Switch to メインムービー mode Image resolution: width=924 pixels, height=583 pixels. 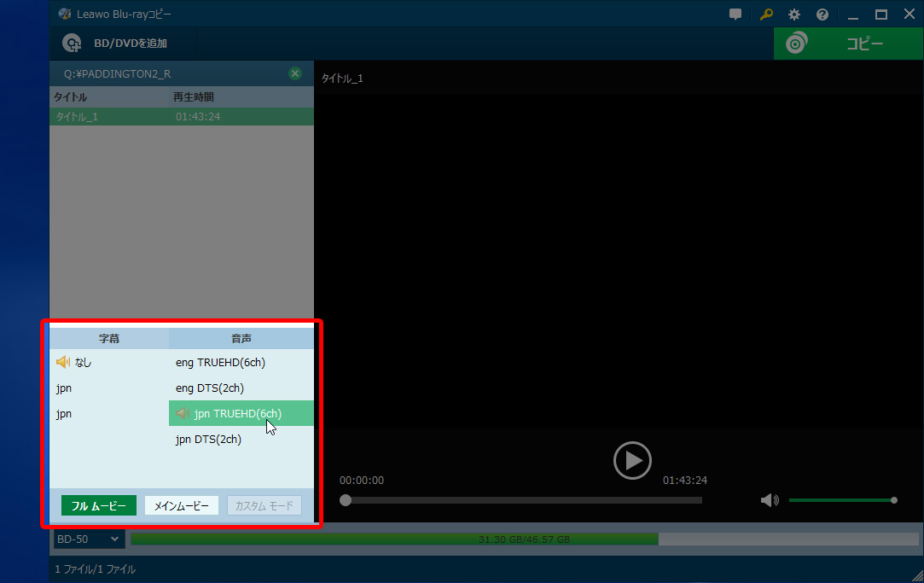click(181, 506)
